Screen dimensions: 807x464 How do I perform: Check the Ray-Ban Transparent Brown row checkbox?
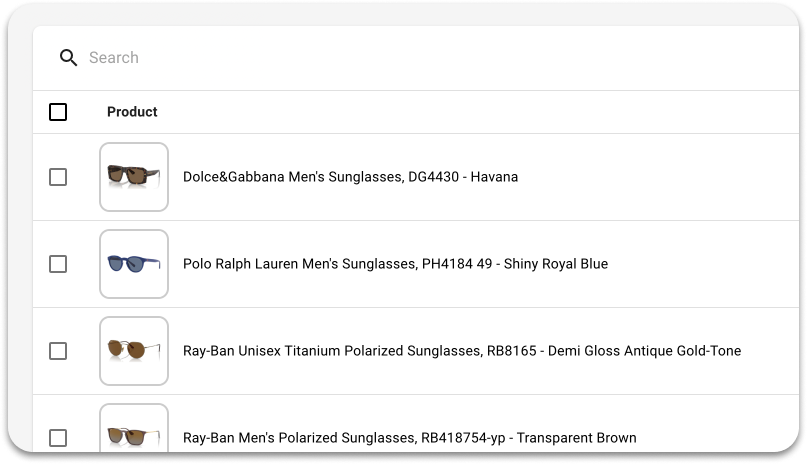pos(58,438)
